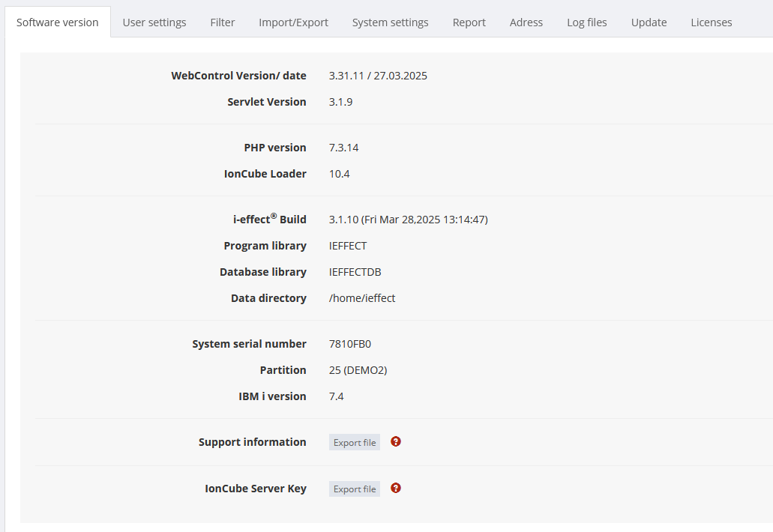Click help icon beside IonCube Server Key
773x532 pixels.
[x=396, y=488]
